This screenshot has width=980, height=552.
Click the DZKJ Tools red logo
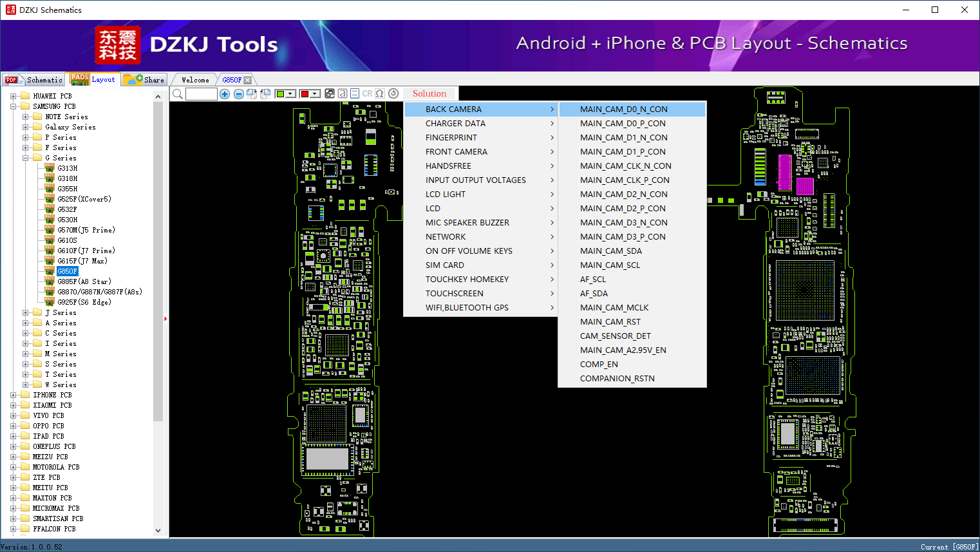pyautogui.click(x=118, y=45)
